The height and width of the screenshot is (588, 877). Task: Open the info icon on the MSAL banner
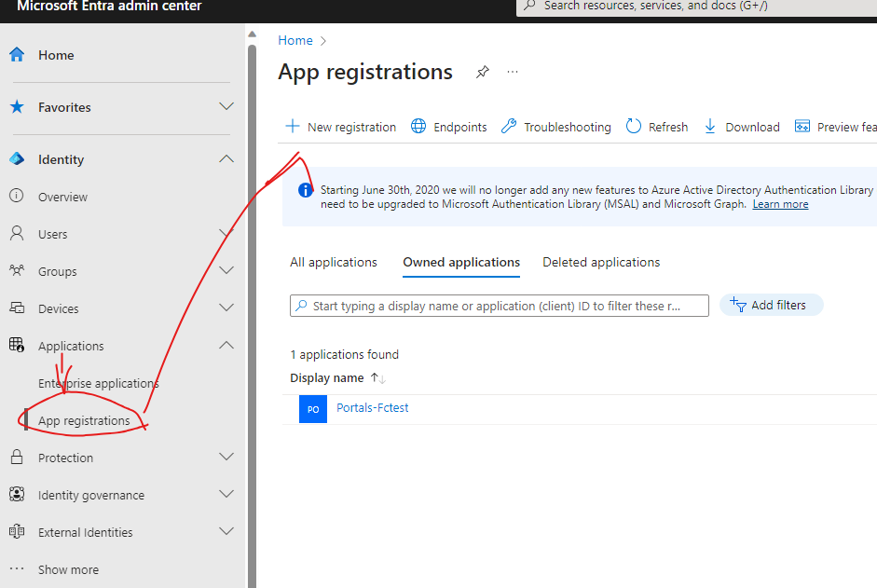tap(305, 189)
